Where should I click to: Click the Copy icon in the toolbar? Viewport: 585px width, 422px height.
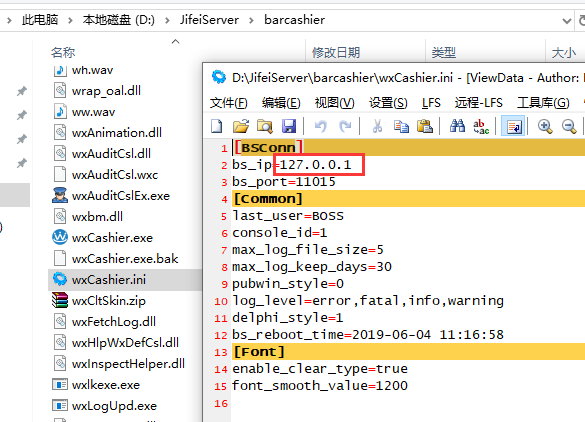point(401,126)
